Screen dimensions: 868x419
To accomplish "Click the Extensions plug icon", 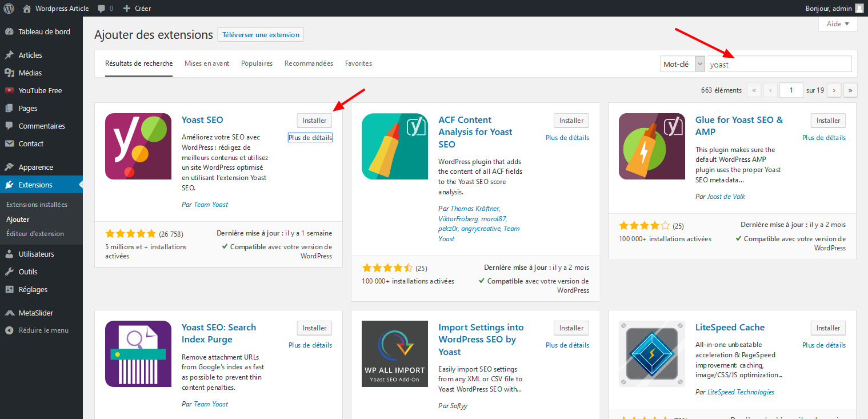I will (9, 185).
